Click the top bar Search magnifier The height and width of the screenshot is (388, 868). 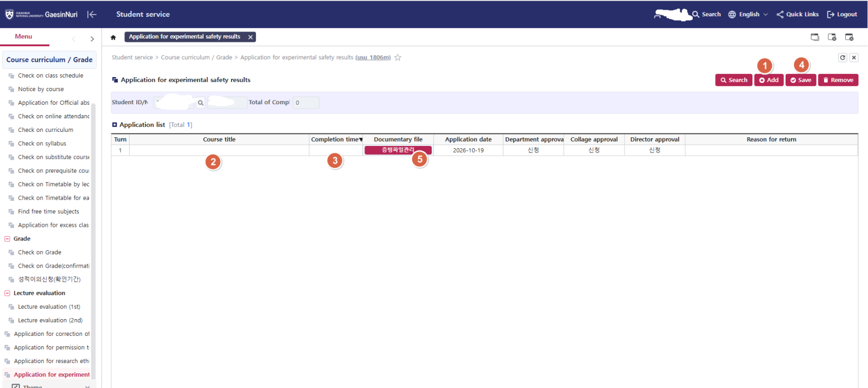point(695,15)
